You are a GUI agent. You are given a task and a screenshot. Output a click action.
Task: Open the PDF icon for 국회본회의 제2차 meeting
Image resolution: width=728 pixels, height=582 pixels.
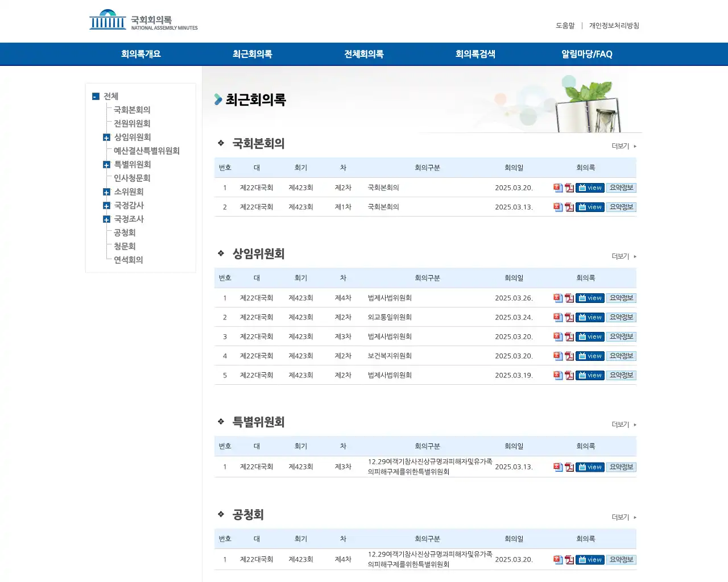[x=569, y=188]
